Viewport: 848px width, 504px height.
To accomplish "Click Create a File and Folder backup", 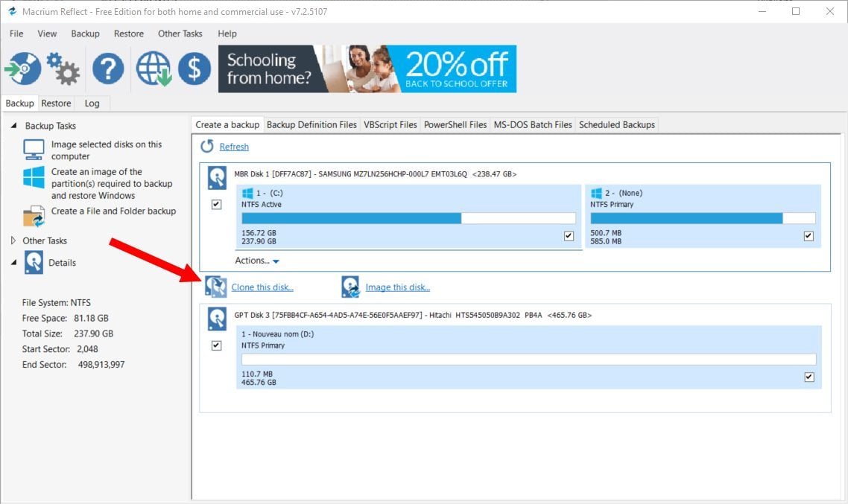I will coord(113,211).
